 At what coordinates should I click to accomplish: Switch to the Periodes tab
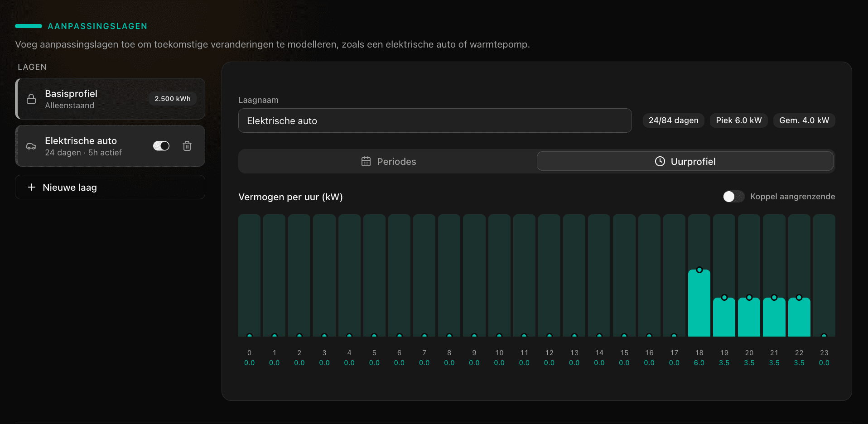(x=388, y=161)
